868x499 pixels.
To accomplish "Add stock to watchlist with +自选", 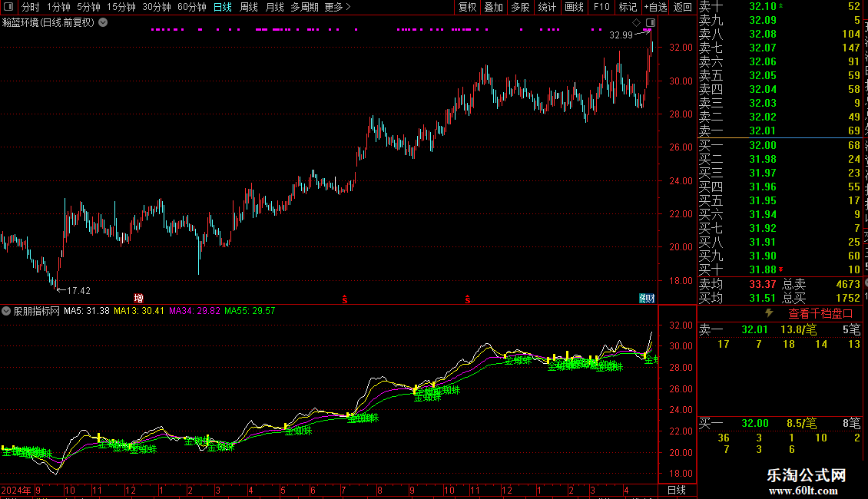I will [x=655, y=7].
